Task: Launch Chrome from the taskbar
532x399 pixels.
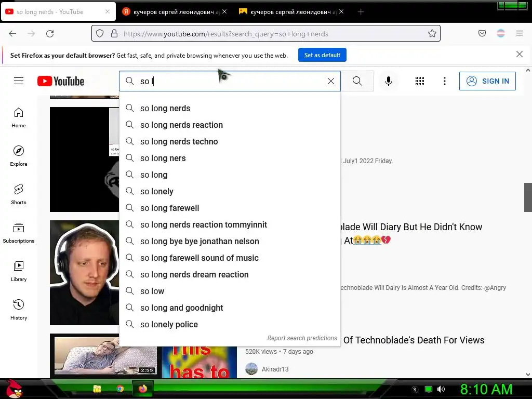Action: (120, 389)
